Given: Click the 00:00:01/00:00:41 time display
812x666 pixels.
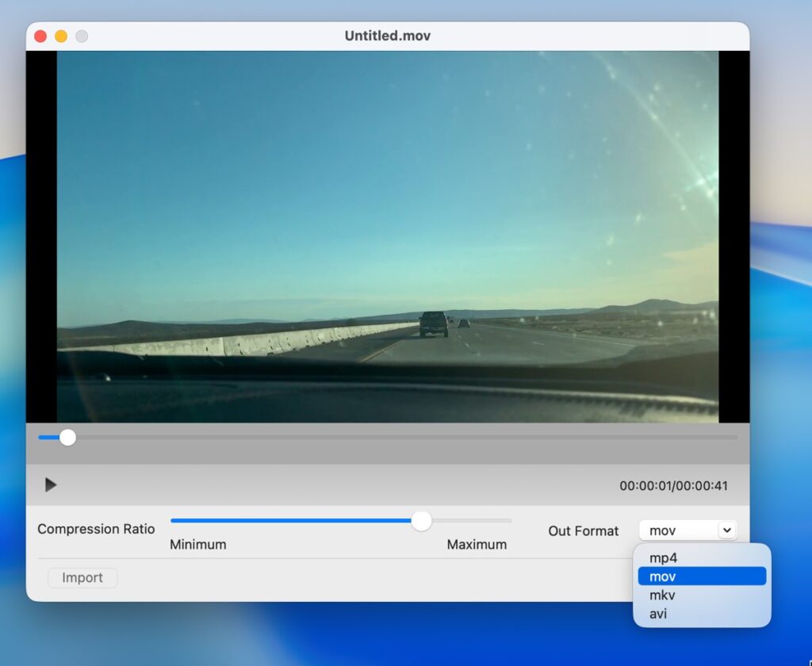Looking at the screenshot, I should pos(673,486).
